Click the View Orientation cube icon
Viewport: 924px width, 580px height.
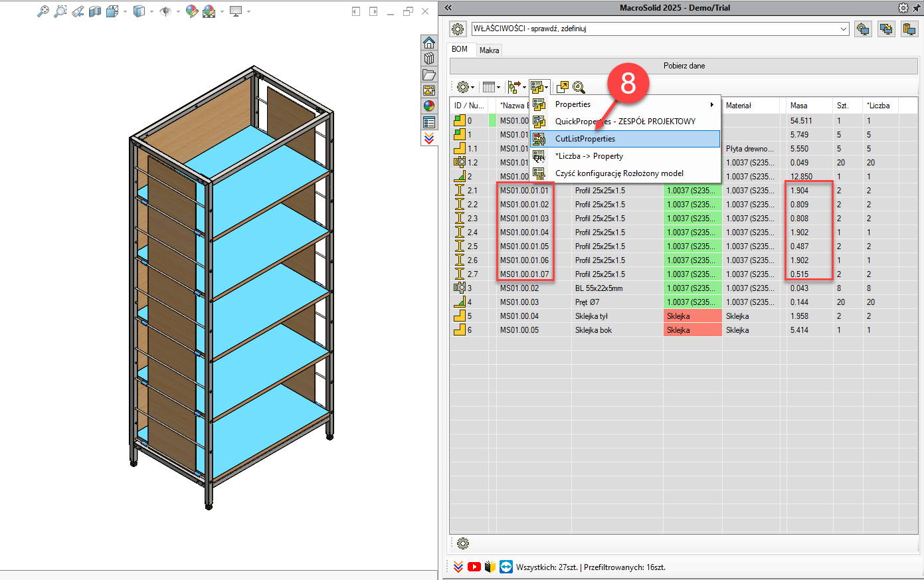point(112,11)
